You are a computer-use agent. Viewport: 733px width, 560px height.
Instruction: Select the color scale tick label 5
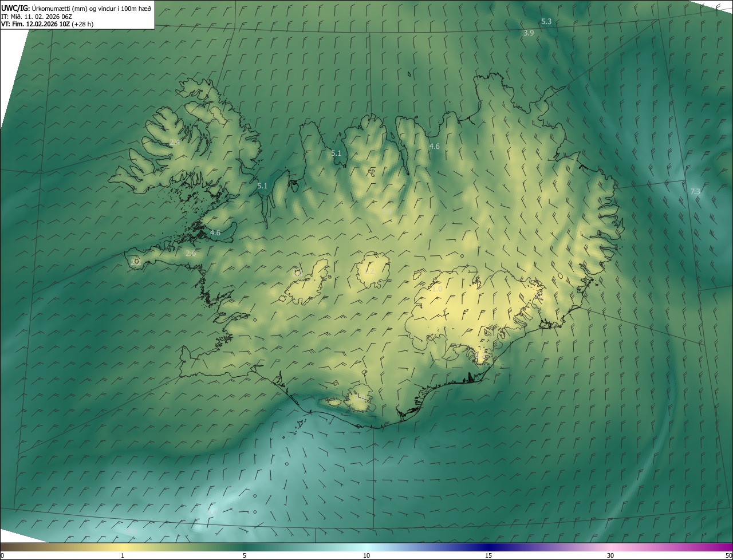coord(245,556)
